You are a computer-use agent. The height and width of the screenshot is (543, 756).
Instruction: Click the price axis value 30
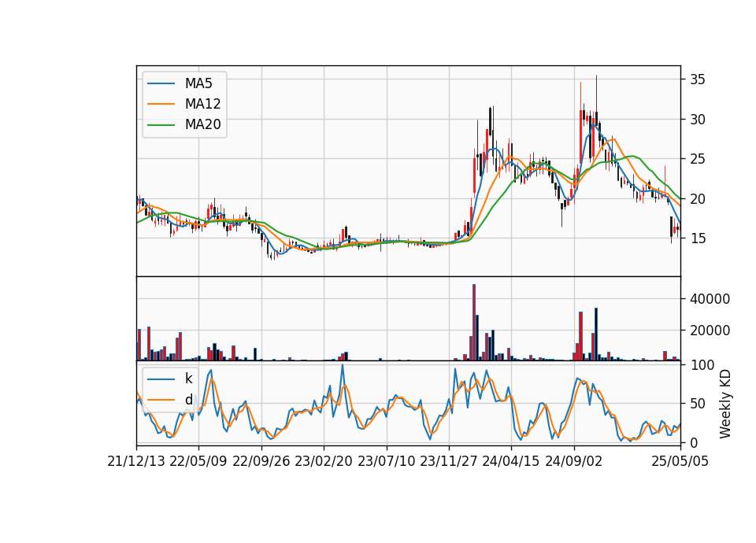click(x=697, y=120)
